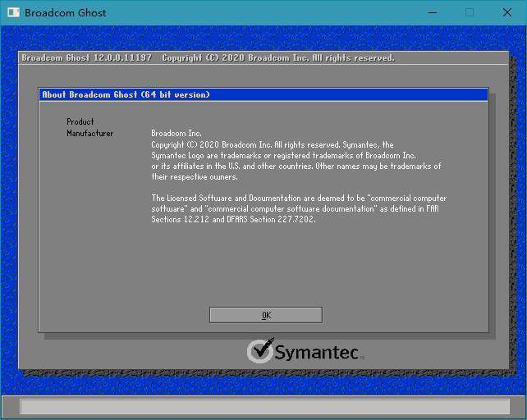Click 'About Broadcom Ghost (64 bit version)' dialog title
The image size is (527, 420).
coord(126,95)
